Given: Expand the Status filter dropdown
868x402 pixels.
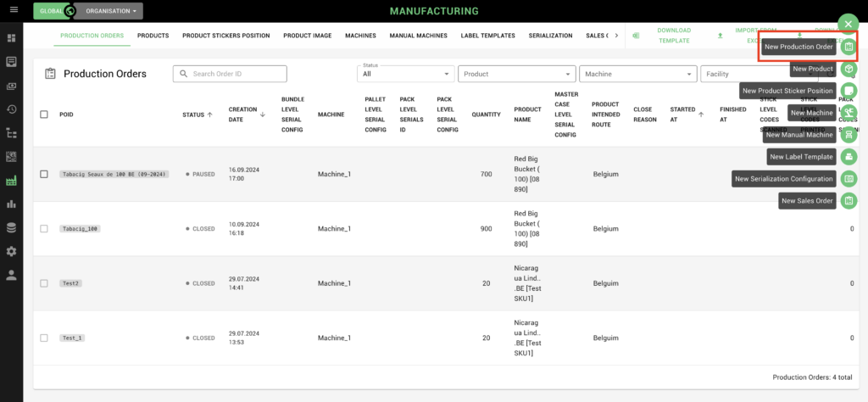Looking at the screenshot, I should (x=405, y=74).
